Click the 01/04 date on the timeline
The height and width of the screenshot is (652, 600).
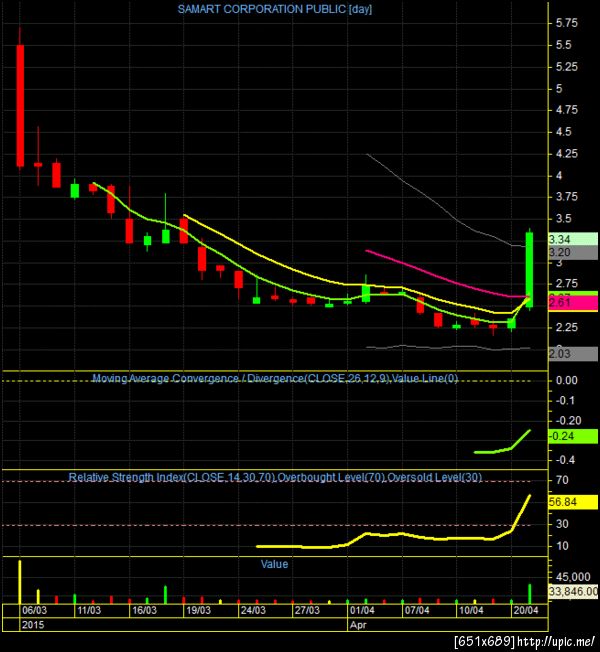pyautogui.click(x=362, y=610)
